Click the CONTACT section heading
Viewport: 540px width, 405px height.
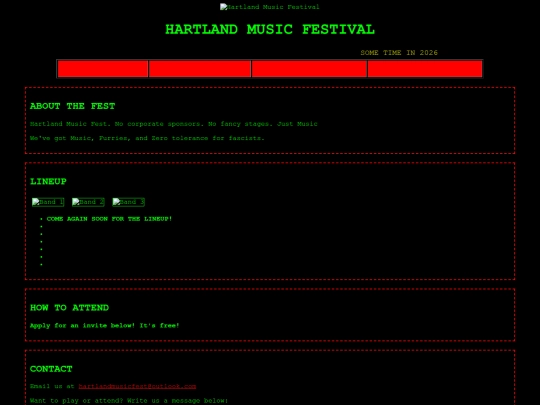pyautogui.click(x=51, y=369)
